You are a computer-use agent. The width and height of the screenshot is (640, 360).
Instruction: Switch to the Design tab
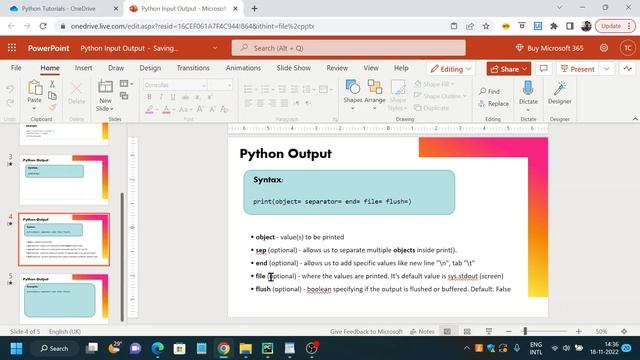coord(150,68)
